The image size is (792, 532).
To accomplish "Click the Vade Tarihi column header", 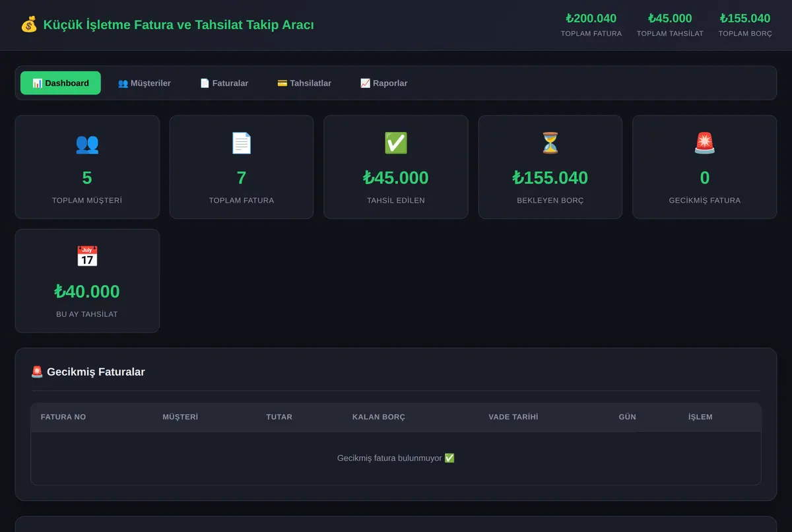I will (x=513, y=417).
